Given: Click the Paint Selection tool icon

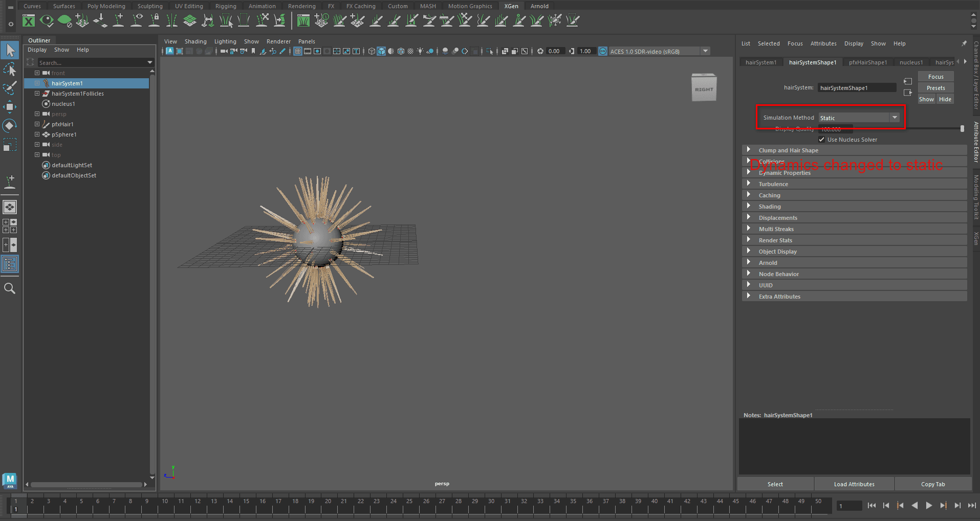Looking at the screenshot, I should (10, 88).
